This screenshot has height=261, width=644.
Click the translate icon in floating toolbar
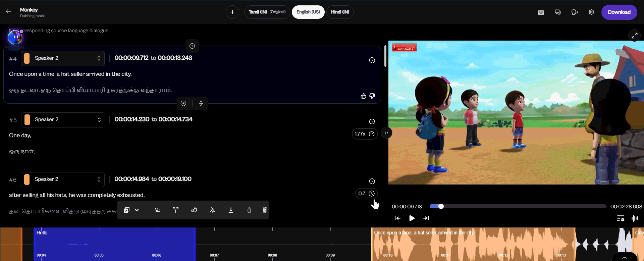[212, 210]
